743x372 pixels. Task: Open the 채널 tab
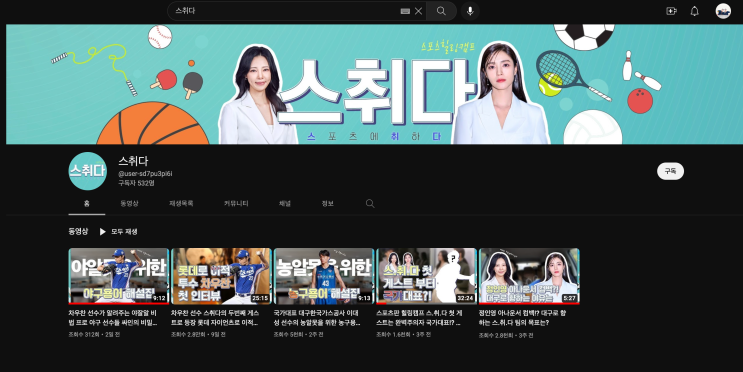coord(285,203)
